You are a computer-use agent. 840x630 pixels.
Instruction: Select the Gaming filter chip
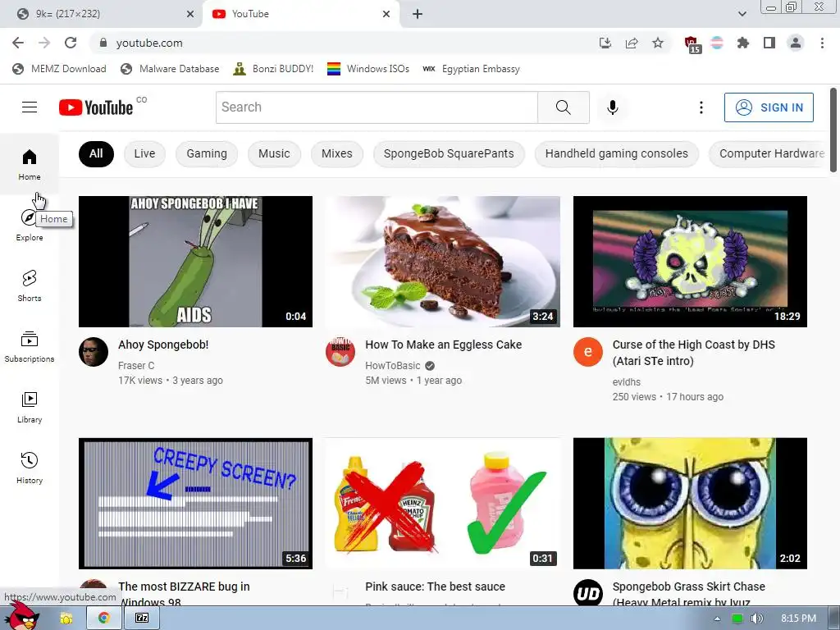pyautogui.click(x=207, y=153)
